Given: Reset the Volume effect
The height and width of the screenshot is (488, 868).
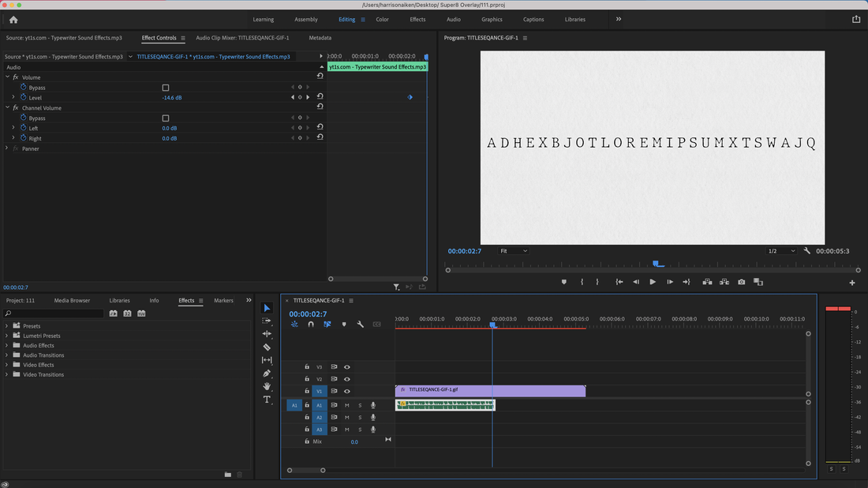Looking at the screenshot, I should click(320, 76).
